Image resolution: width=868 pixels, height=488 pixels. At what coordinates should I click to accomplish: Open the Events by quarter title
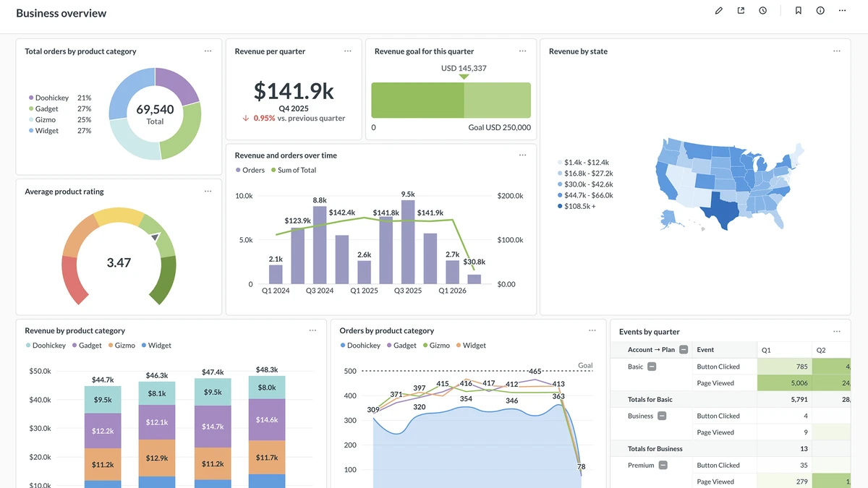pyautogui.click(x=650, y=332)
